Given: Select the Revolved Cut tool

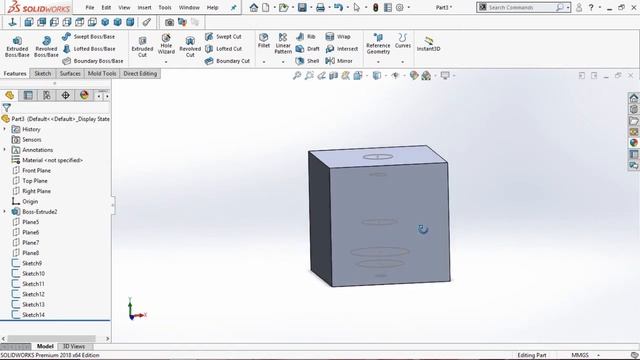Looking at the screenshot, I should (x=190, y=46).
